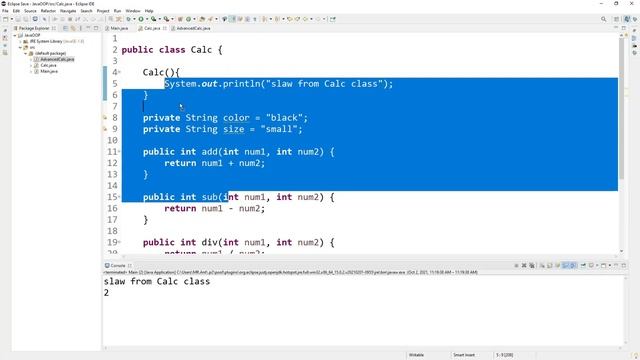
Task: Open the Refactor menu
Action: [x=48, y=11]
